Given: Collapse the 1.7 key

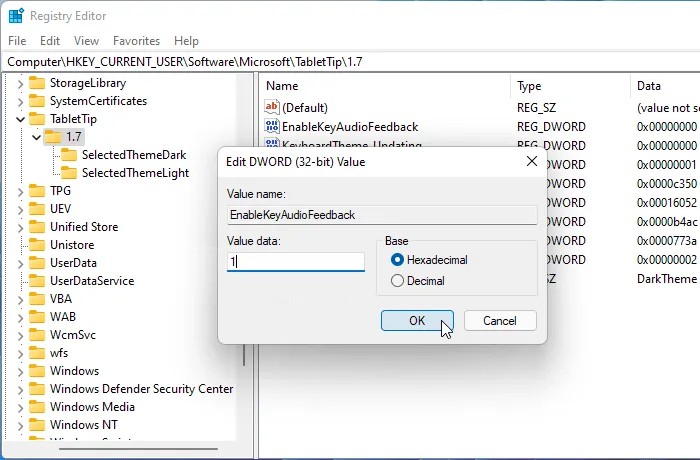Looking at the screenshot, I should click(37, 137).
